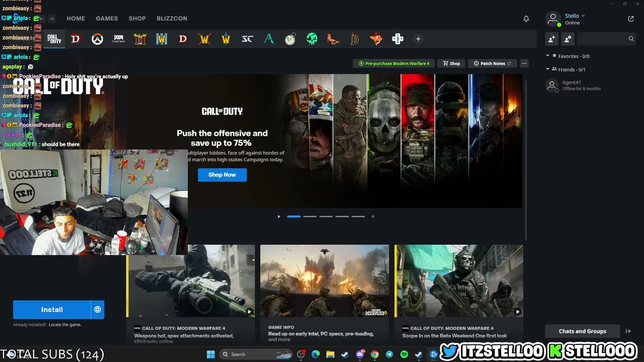The height and width of the screenshot is (362, 644).
Task: Click Pre-purchase Modern Warfare 4
Action: [394, 63]
